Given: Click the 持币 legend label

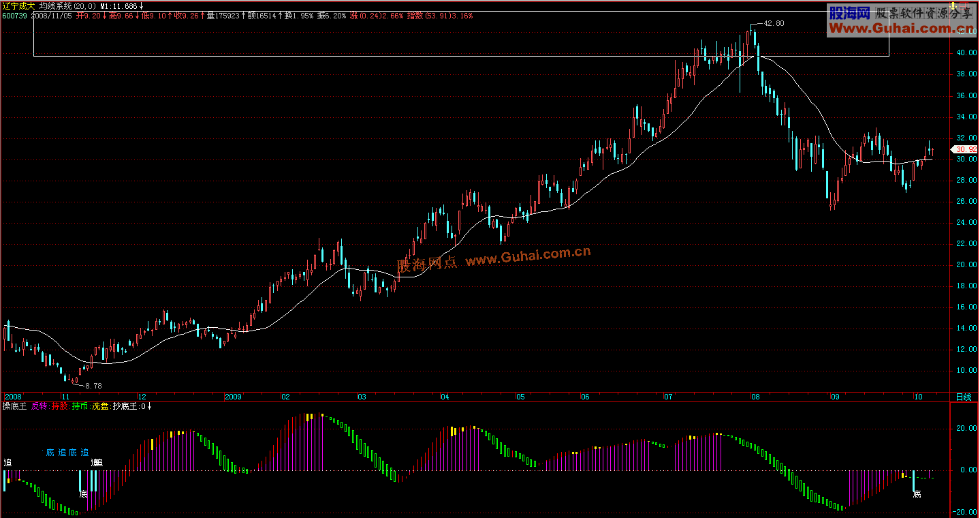Looking at the screenshot, I should click(80, 406).
